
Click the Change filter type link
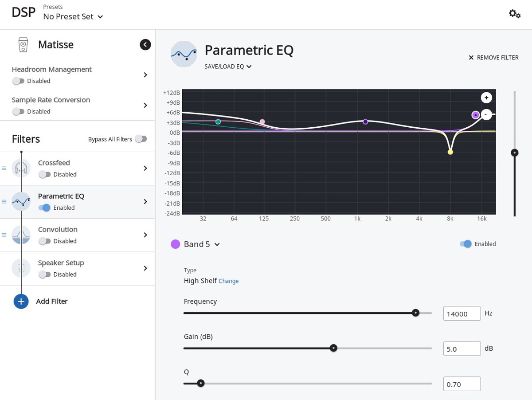228,281
